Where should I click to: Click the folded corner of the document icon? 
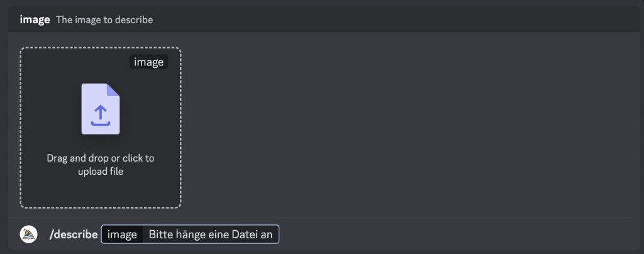(x=113, y=90)
